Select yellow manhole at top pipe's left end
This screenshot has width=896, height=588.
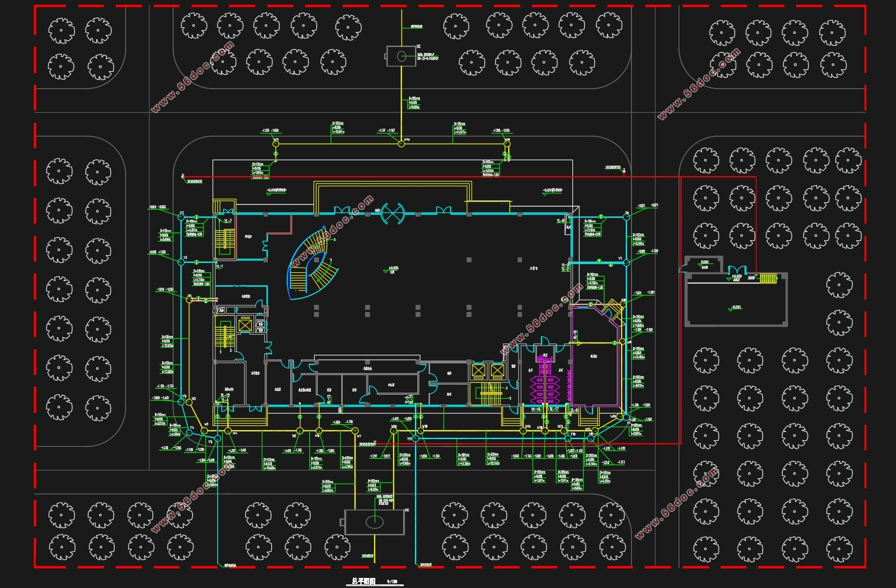point(276,143)
